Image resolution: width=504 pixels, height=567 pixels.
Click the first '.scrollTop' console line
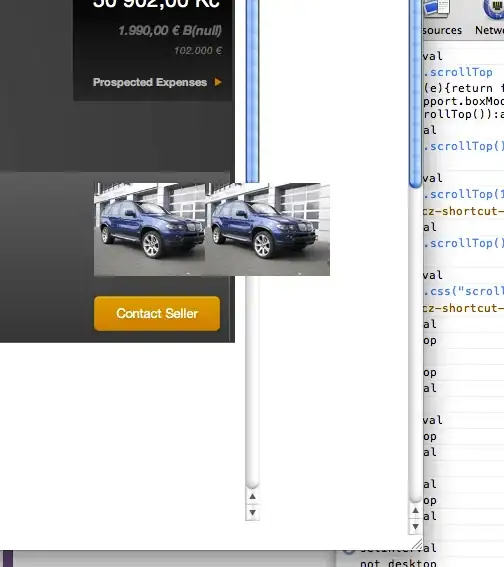click(458, 72)
